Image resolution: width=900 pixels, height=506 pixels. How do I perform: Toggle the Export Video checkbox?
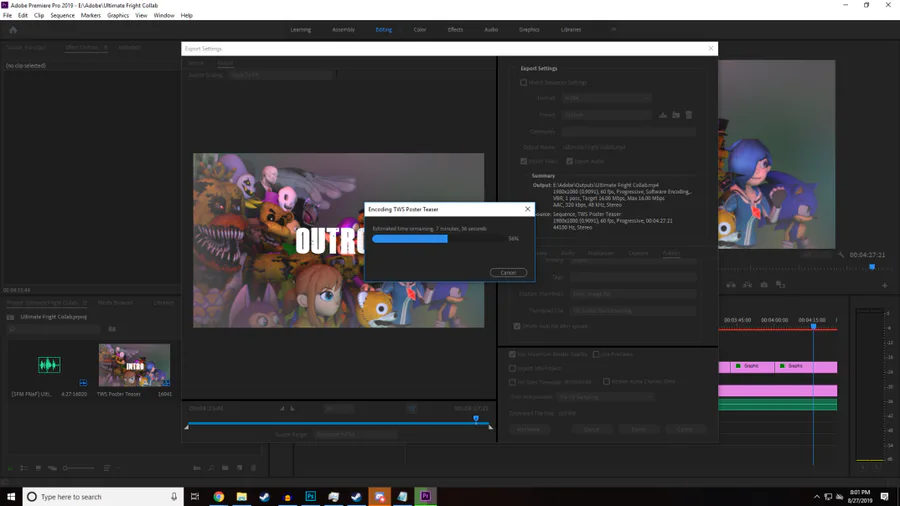coord(523,161)
